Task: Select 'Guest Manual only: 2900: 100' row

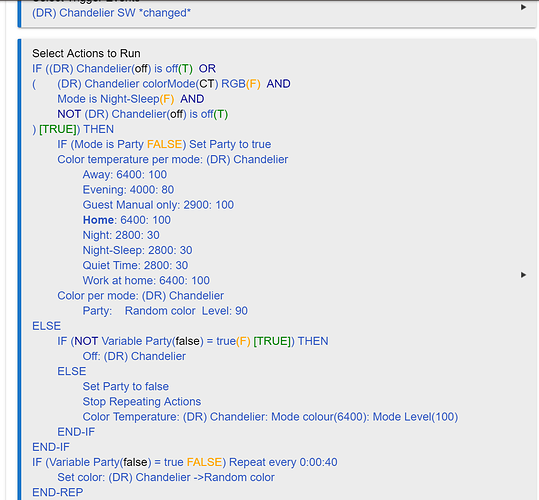Action: point(158,205)
